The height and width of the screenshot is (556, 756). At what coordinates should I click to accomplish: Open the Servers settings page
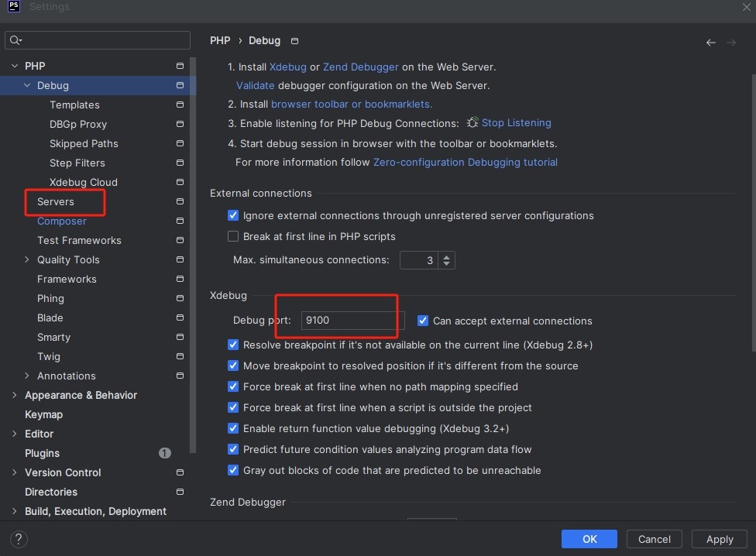[56, 201]
